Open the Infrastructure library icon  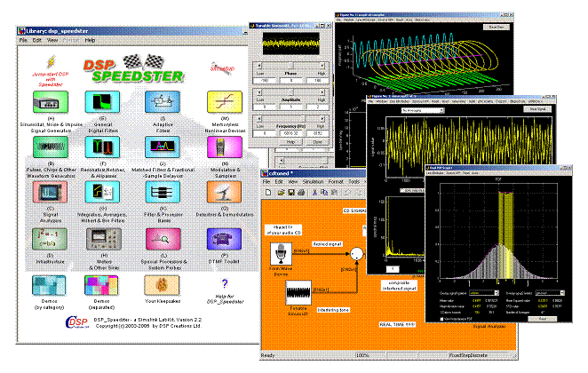click(50, 239)
